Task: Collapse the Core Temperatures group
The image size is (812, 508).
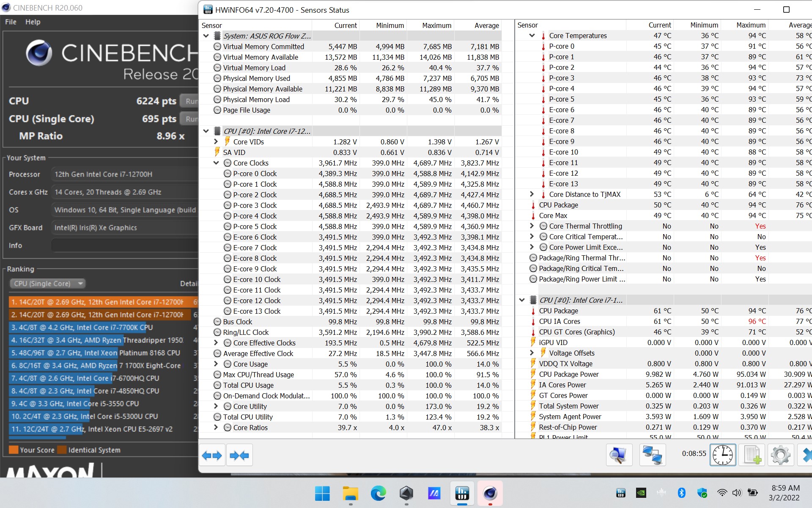Action: click(x=532, y=36)
